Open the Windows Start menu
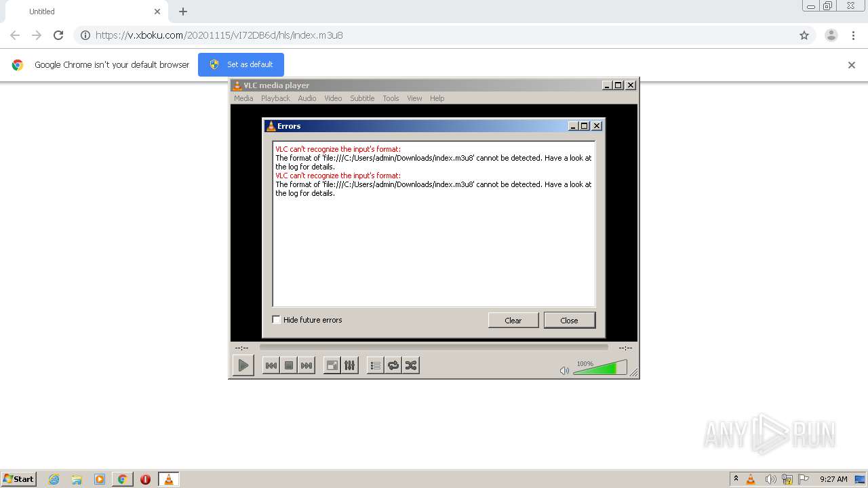868x488 pixels. [x=19, y=479]
